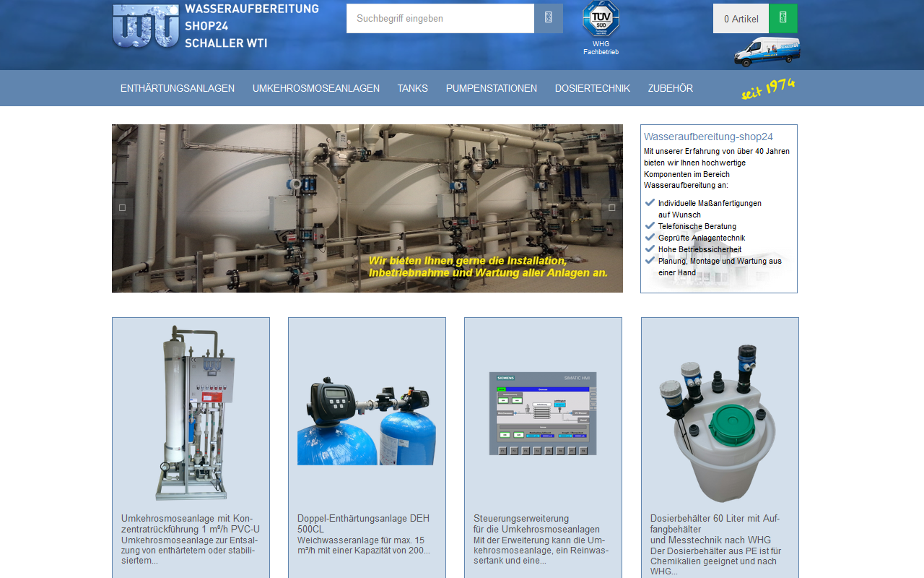Click the '0 Artikel' cart button
Screen dimensions: 924x578
[x=741, y=19]
